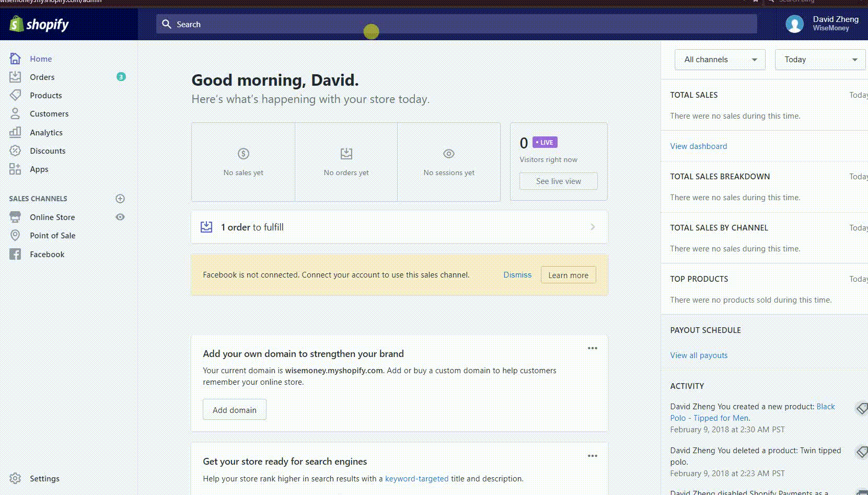The width and height of the screenshot is (868, 495).
Task: Open the Today date range dropdown
Action: 820,60
